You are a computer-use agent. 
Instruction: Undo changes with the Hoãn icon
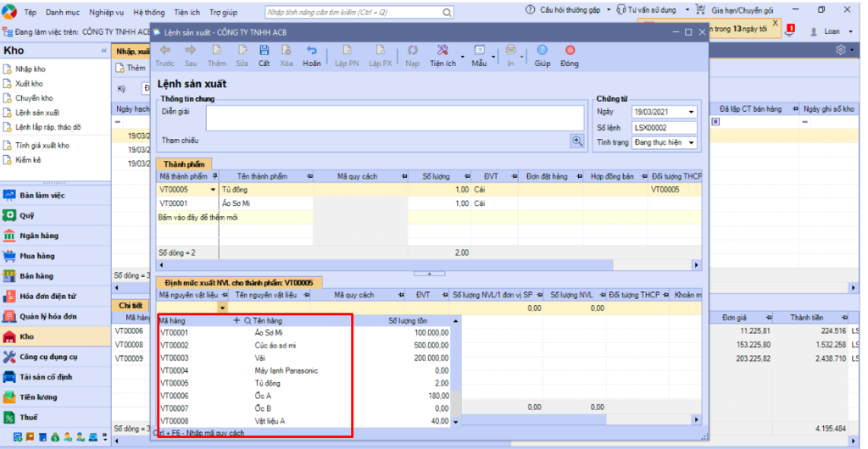click(x=312, y=50)
